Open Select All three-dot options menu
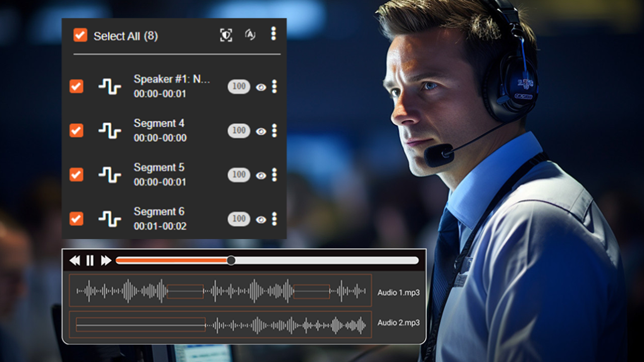Screen dimensions: 644x362 coord(273,34)
